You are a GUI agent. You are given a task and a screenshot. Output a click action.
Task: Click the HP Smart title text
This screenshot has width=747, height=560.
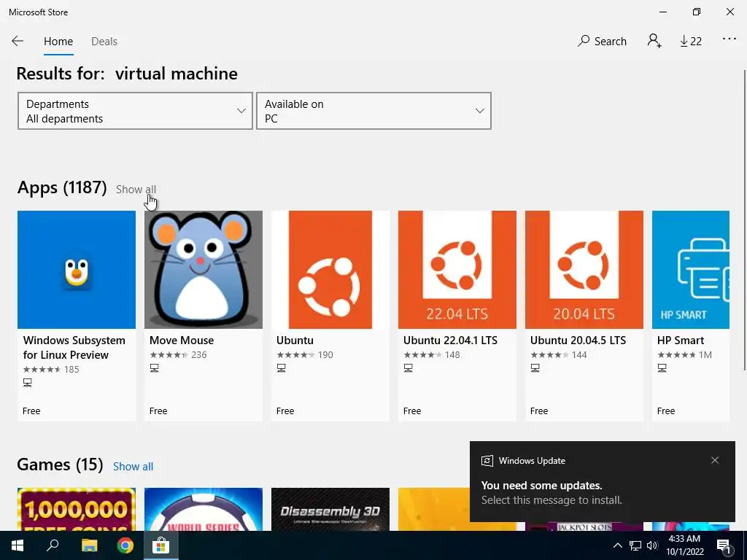pyautogui.click(x=681, y=341)
